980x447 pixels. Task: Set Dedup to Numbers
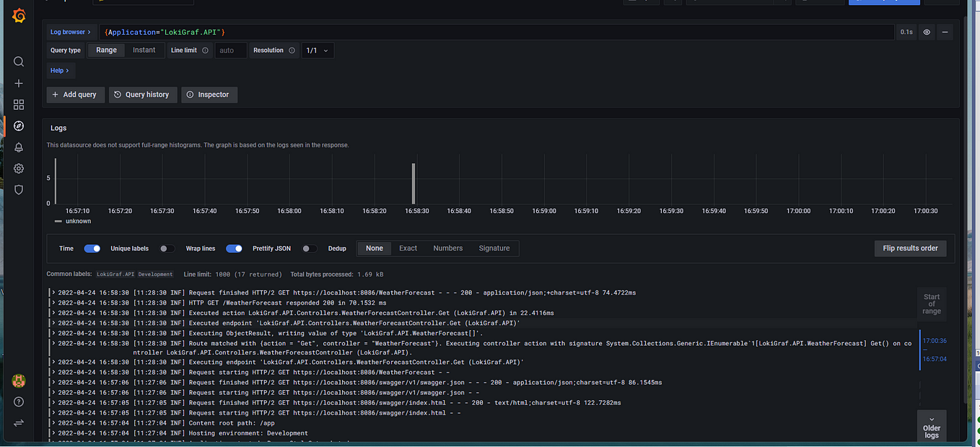[448, 248]
